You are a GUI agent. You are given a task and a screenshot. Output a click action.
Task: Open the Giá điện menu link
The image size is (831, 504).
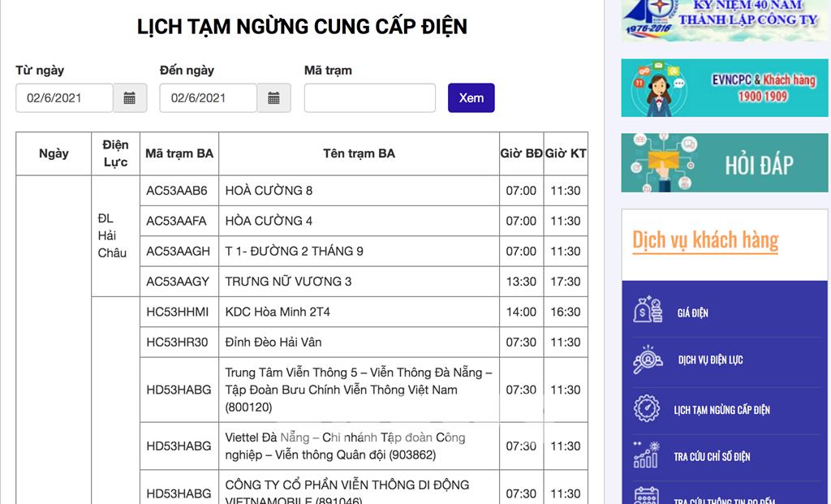(692, 312)
